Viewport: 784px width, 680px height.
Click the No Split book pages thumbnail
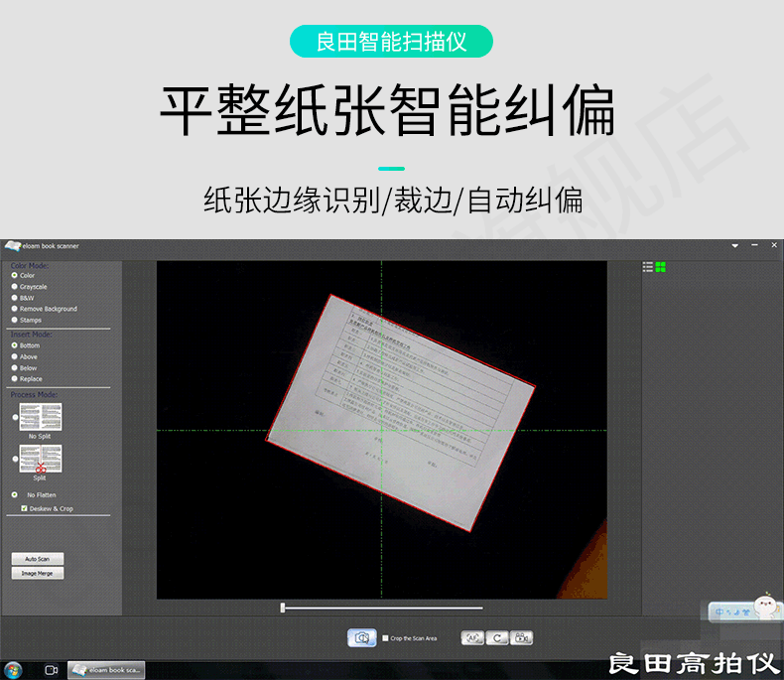[x=41, y=417]
